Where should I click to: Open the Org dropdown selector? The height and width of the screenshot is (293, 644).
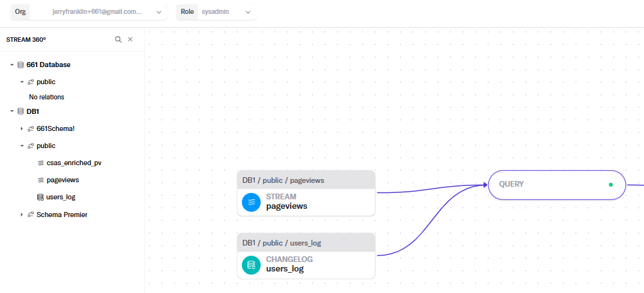(x=89, y=12)
